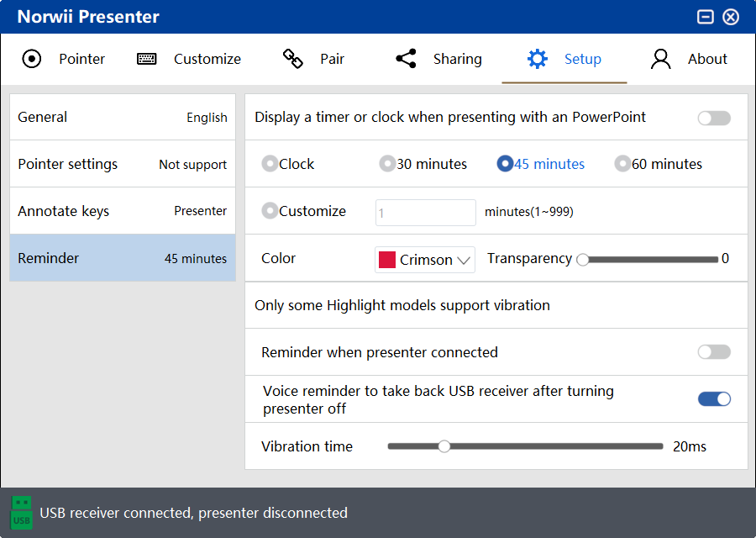Open the Crimson color dropdown

click(x=425, y=260)
